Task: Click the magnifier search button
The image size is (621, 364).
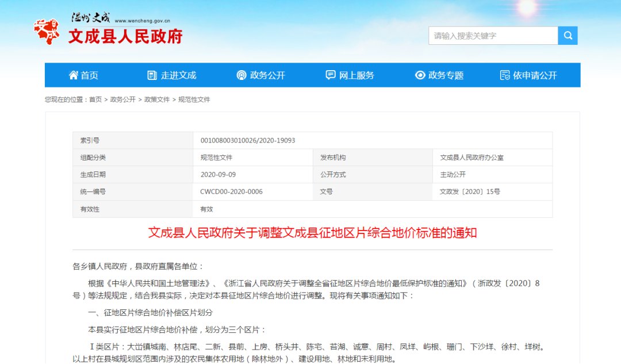Action: [568, 36]
